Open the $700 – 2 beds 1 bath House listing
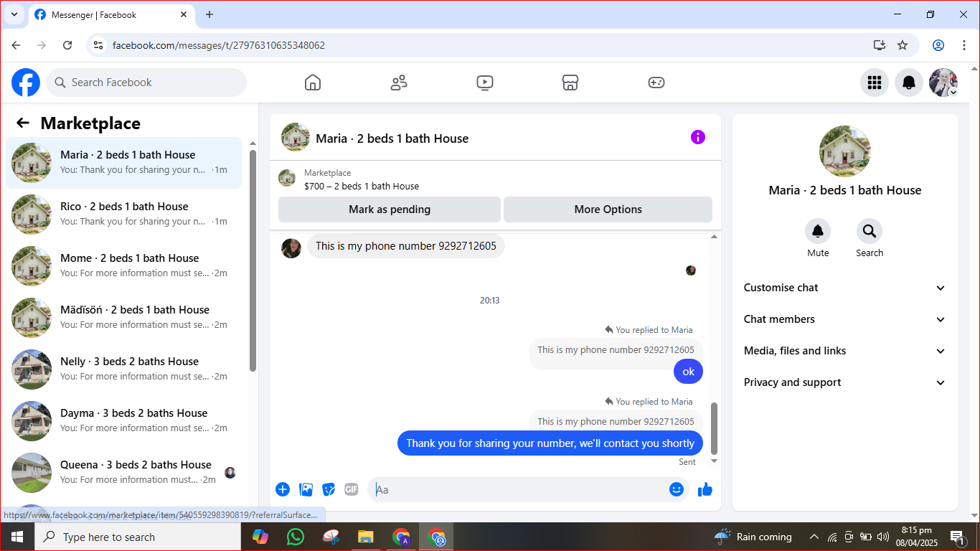This screenshot has width=980, height=551. [362, 186]
